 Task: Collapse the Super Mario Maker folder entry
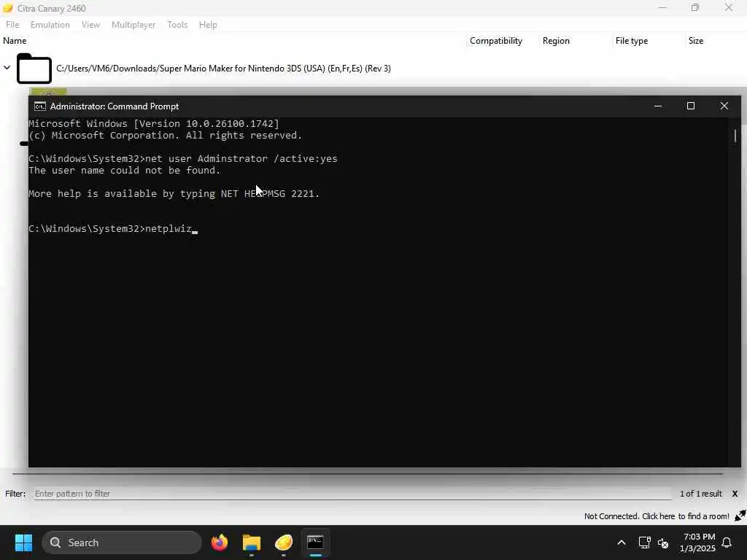(7, 68)
